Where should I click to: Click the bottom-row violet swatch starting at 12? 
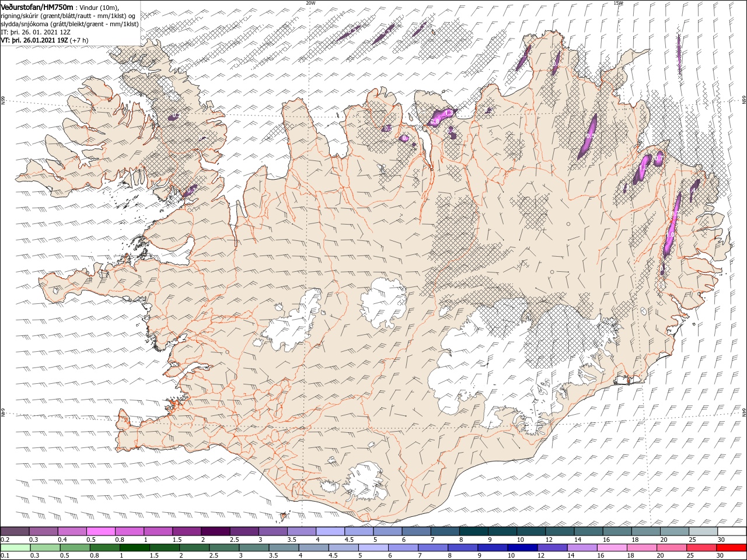point(551,548)
